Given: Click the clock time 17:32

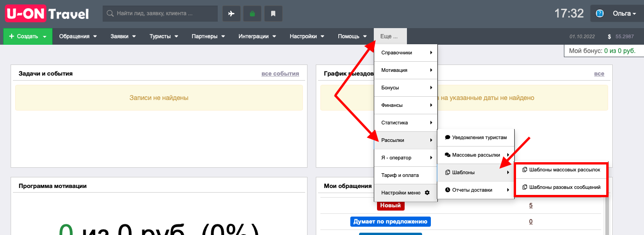Looking at the screenshot, I should 569,13.
